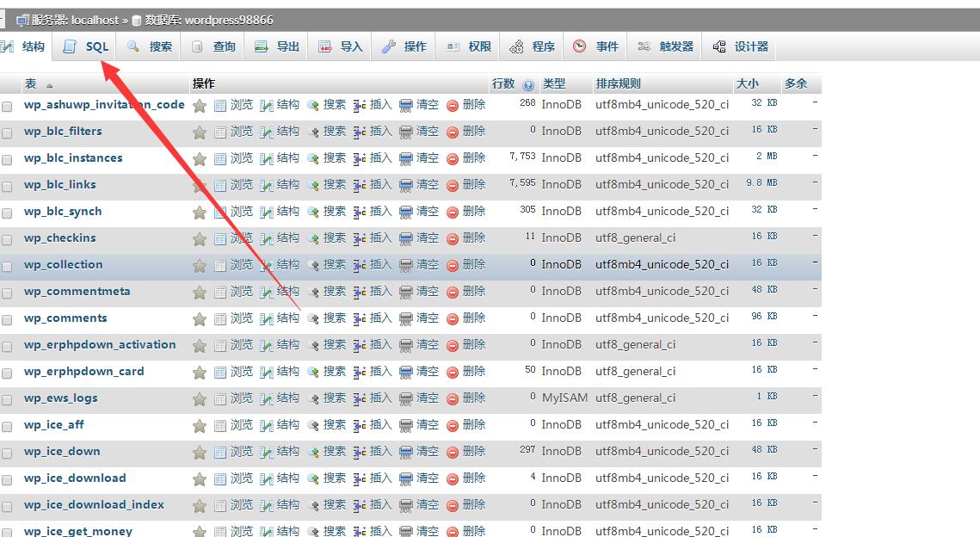Sort tables by the 表 column header
This screenshot has width=980, height=537.
(x=31, y=83)
